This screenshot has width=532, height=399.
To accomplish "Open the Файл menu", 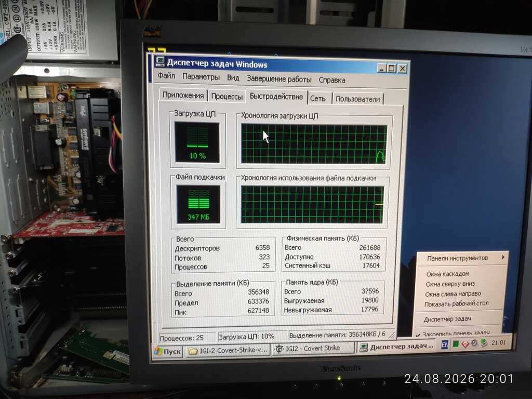I will coord(166,76).
